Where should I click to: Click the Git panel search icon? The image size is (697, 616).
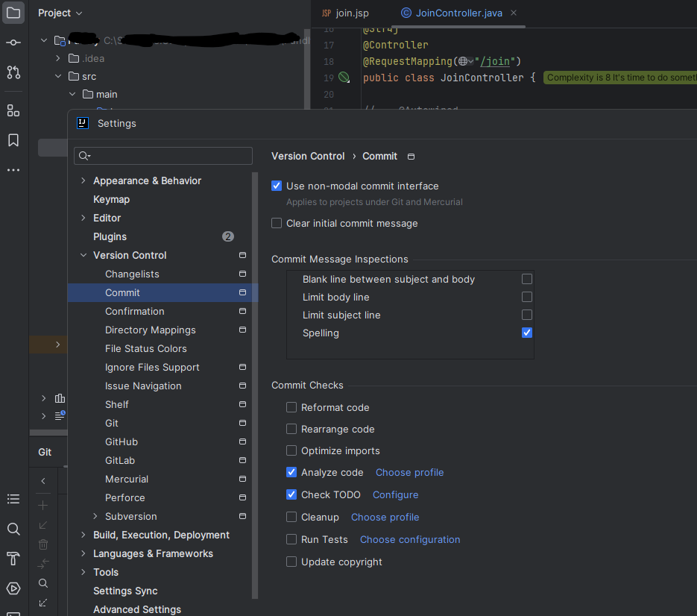coord(43,583)
